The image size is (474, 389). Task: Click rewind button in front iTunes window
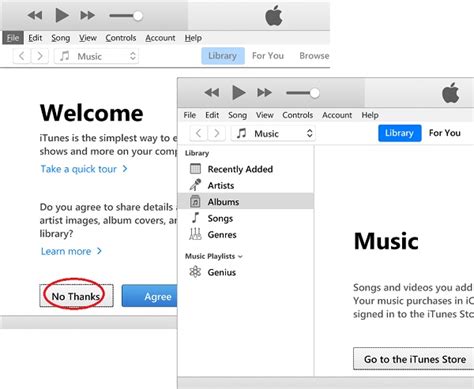pyautogui.click(x=212, y=92)
